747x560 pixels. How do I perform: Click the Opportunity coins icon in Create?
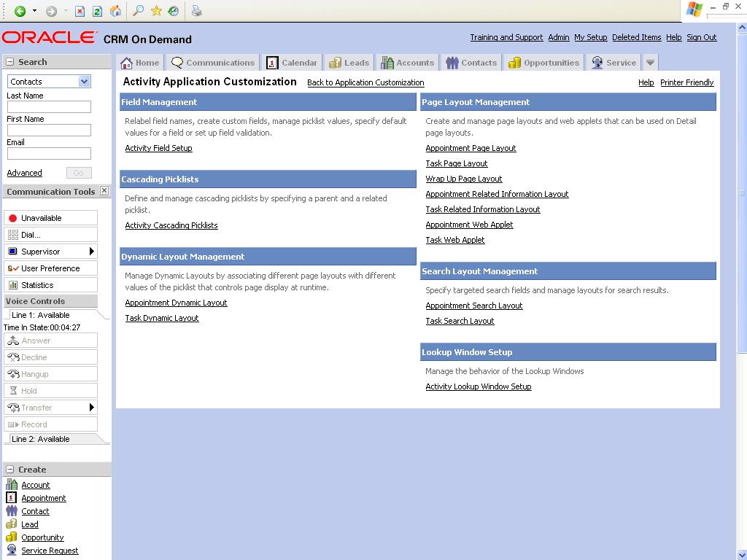pyautogui.click(x=12, y=537)
